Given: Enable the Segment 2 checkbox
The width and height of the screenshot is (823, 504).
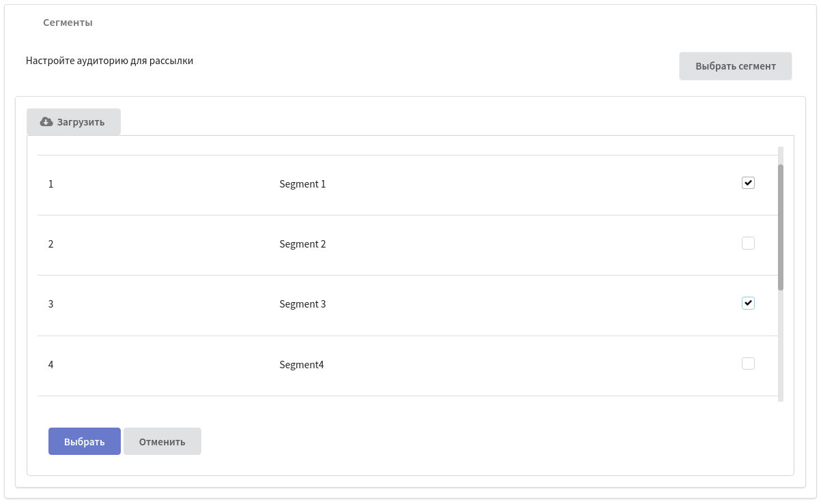Looking at the screenshot, I should point(748,243).
